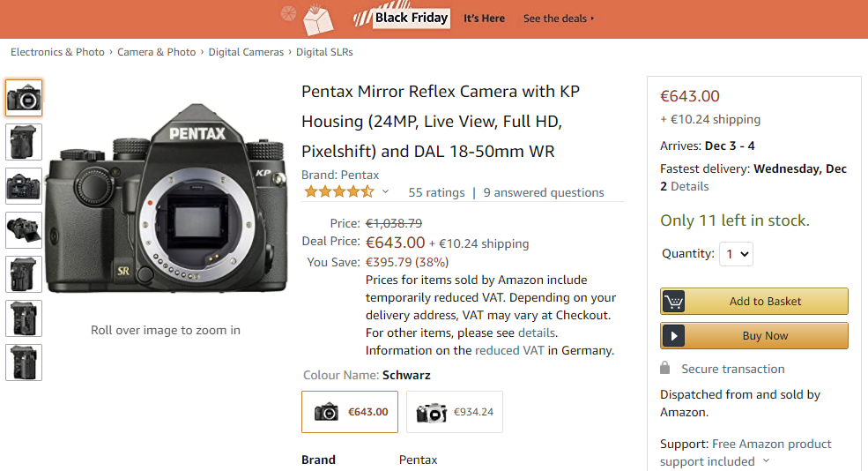Open the Quantity dropdown
The height and width of the screenshot is (471, 868).
[736, 254]
